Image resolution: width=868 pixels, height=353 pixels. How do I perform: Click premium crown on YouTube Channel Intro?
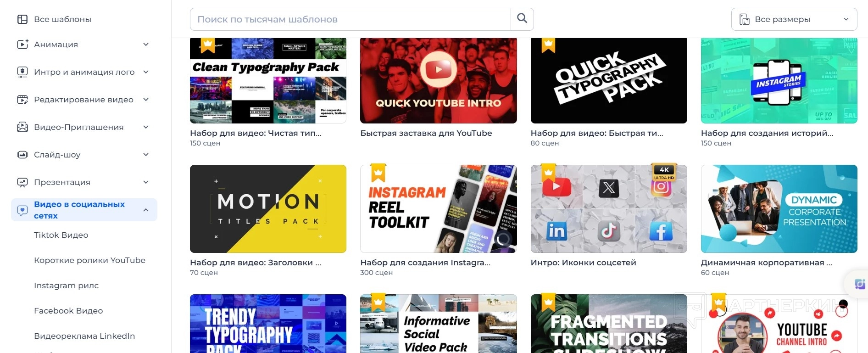[x=719, y=302]
